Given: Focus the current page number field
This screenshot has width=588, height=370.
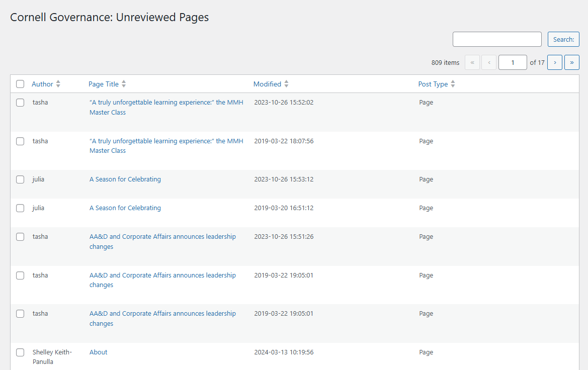Looking at the screenshot, I should tap(513, 63).
